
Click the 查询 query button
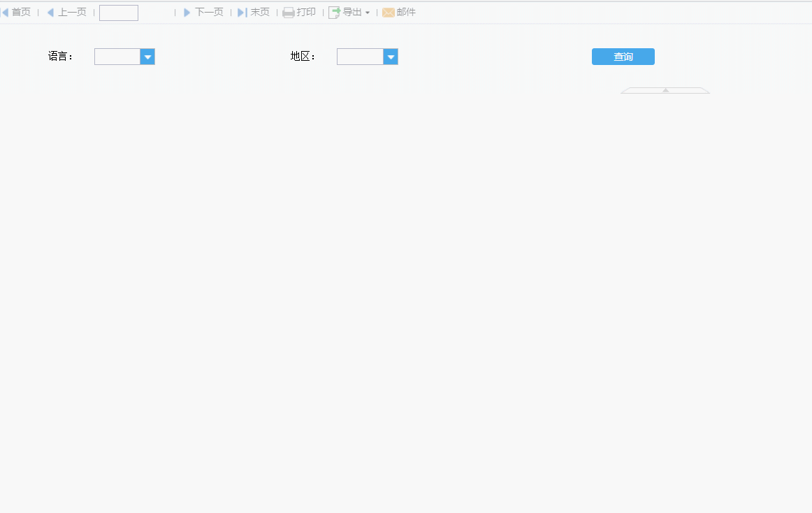pyautogui.click(x=623, y=57)
